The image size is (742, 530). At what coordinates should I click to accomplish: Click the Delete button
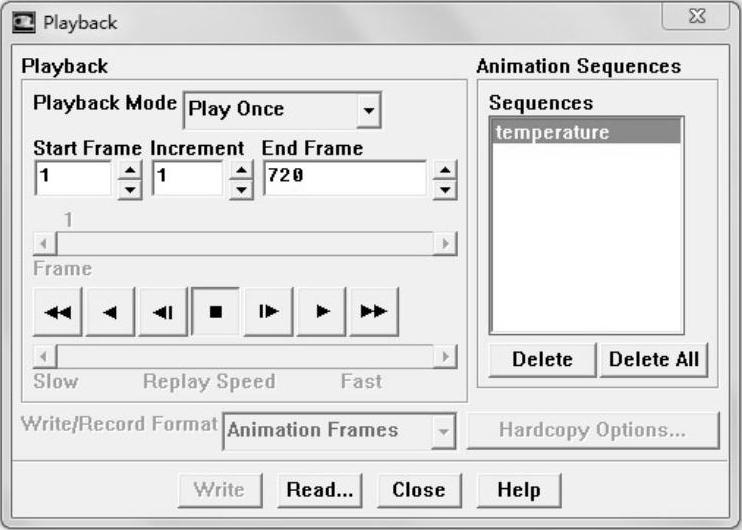pos(542,359)
